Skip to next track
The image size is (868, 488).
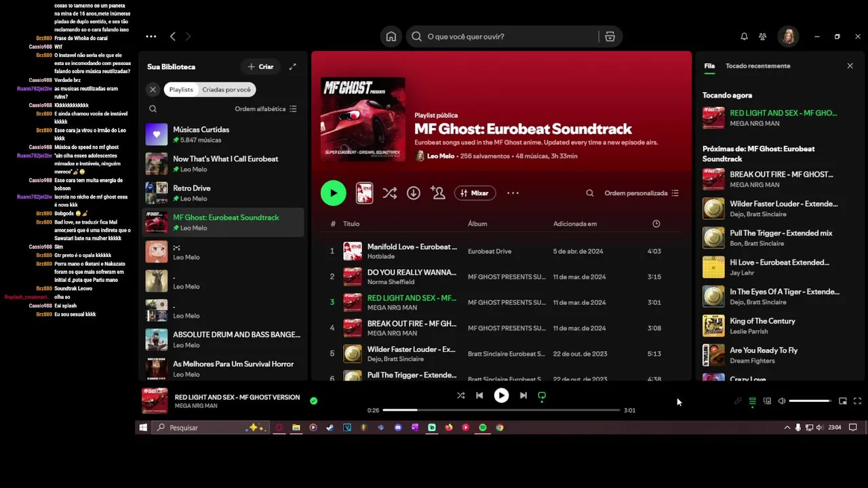(523, 396)
